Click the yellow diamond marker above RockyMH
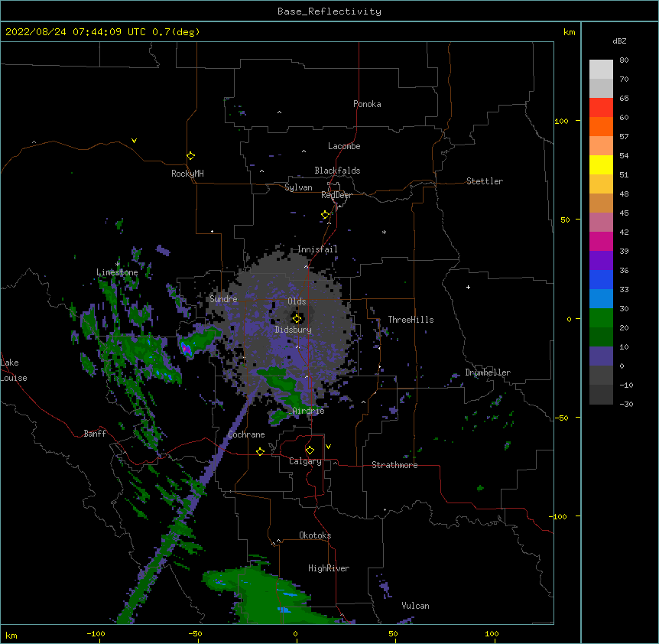 190,156
